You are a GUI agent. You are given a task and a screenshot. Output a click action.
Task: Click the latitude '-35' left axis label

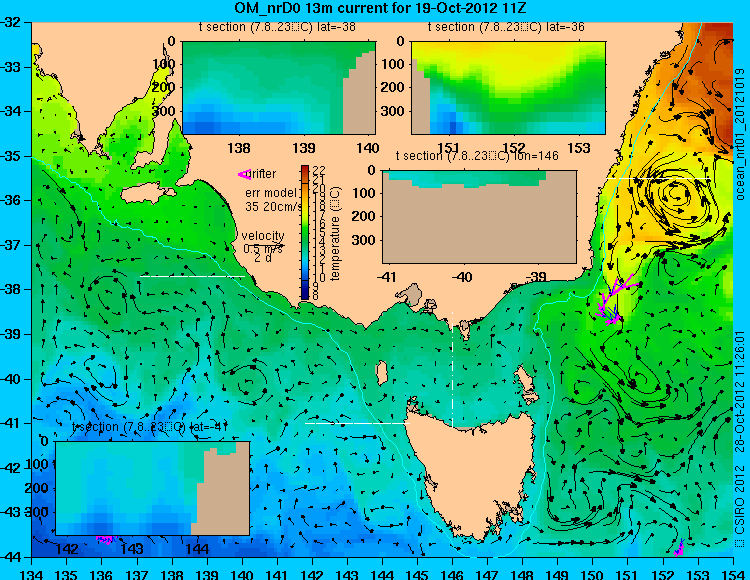coord(11,156)
